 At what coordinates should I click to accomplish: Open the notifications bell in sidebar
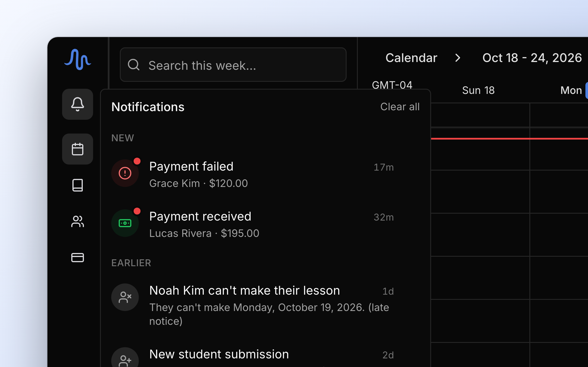78,104
